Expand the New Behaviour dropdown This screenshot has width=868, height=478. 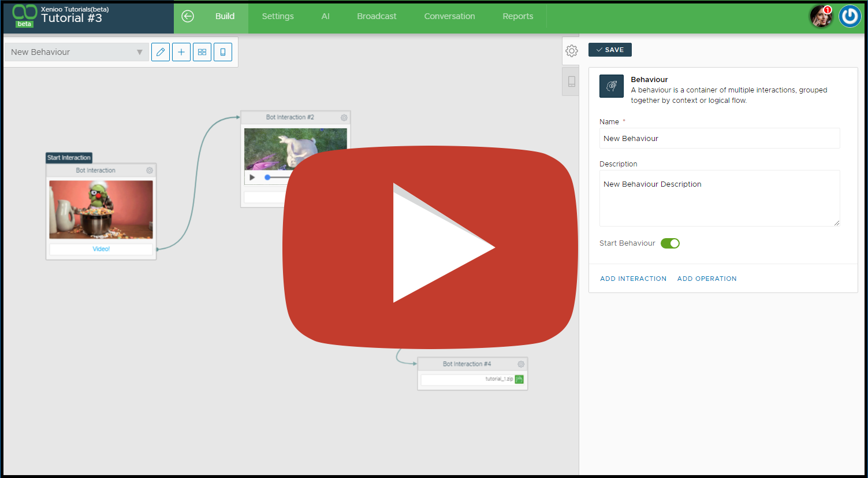click(x=76, y=52)
